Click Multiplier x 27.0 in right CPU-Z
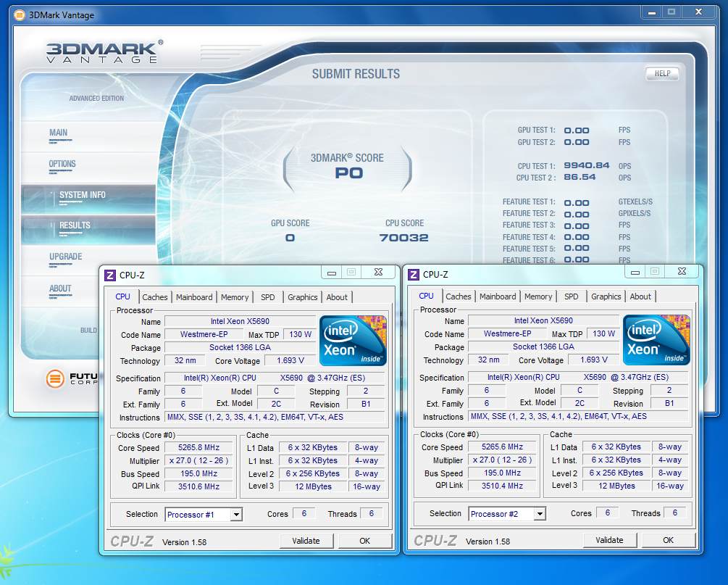The image size is (728, 585). click(503, 460)
